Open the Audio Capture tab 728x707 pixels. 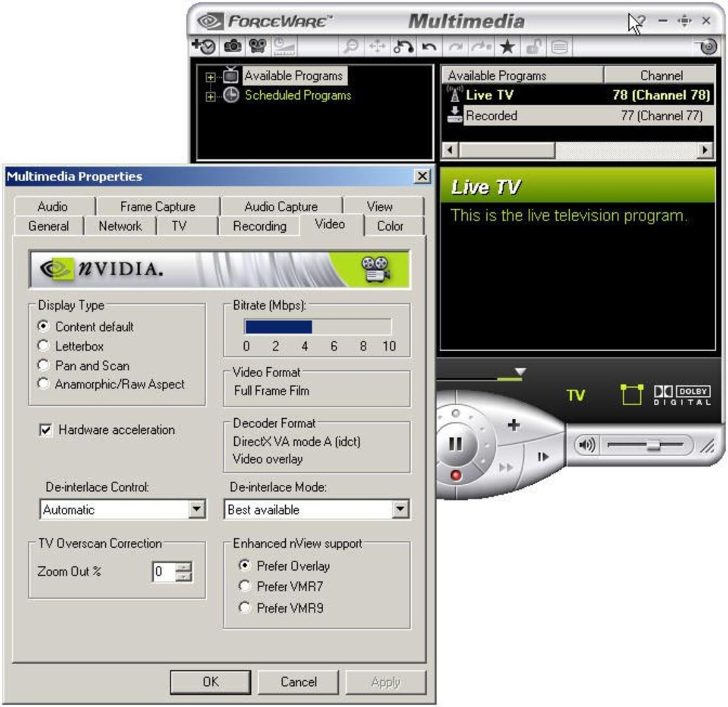(281, 207)
